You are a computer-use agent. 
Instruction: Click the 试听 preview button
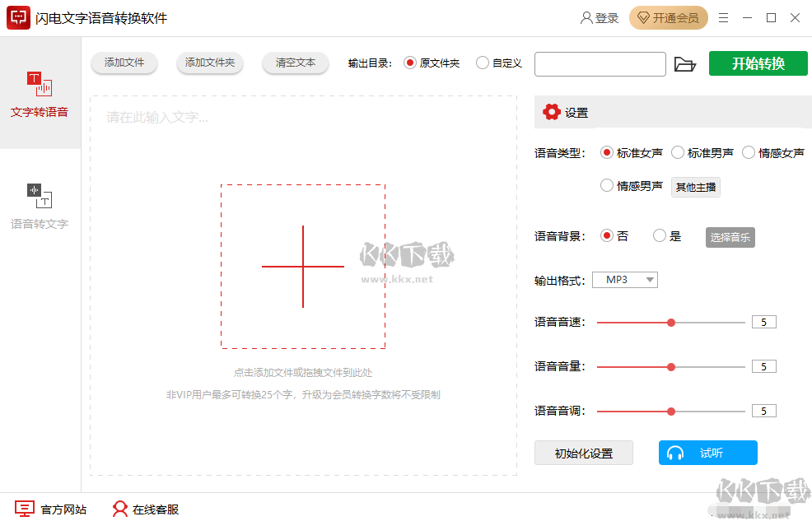pyautogui.click(x=707, y=453)
